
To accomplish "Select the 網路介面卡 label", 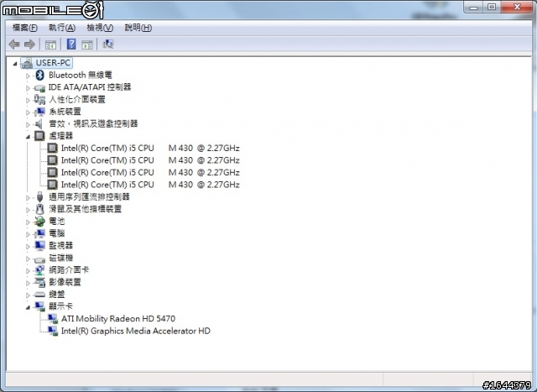I will 69,270.
